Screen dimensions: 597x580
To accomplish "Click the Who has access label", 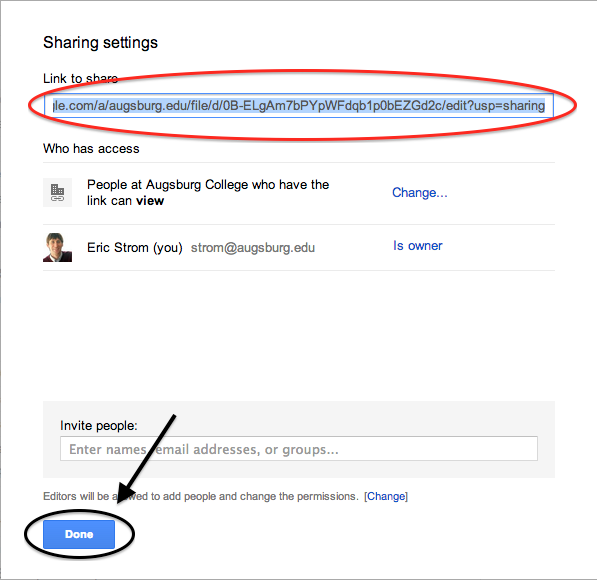I will click(x=91, y=149).
